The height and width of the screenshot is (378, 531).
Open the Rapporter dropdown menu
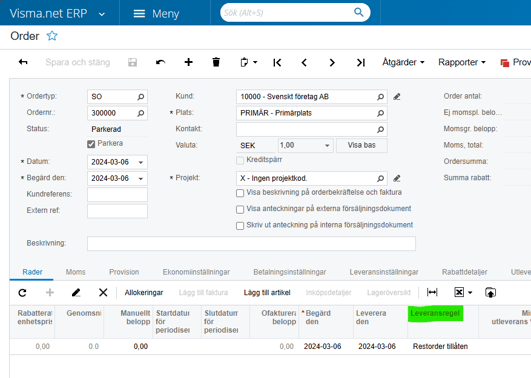click(462, 62)
